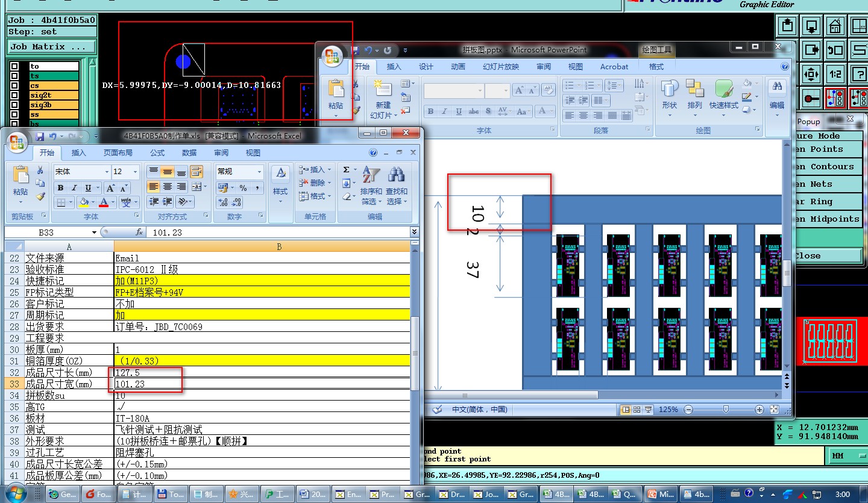Insert function using fx button
868x503 pixels.
(x=139, y=232)
